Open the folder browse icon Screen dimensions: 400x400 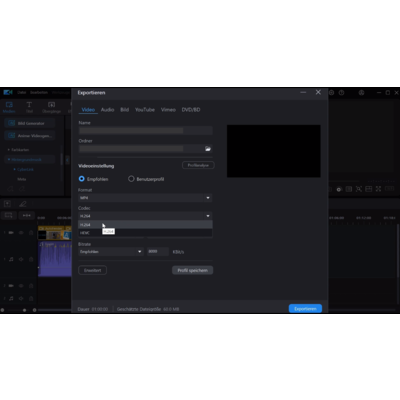(208, 149)
